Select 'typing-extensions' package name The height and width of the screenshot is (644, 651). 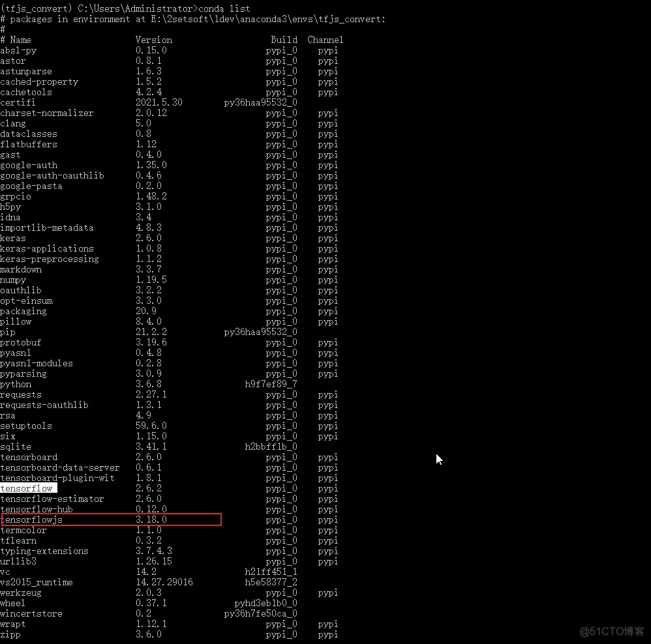tap(44, 551)
